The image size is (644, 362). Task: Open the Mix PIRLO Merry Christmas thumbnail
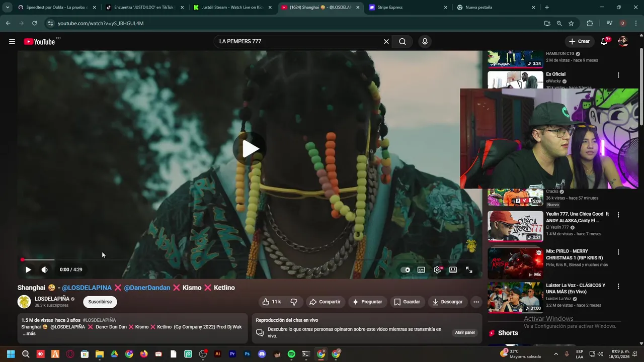click(515, 263)
